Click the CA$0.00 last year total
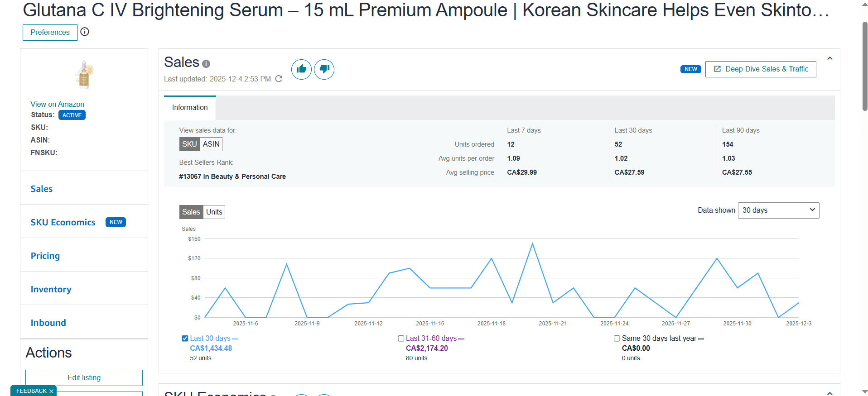Image resolution: width=868 pixels, height=396 pixels. [x=636, y=348]
